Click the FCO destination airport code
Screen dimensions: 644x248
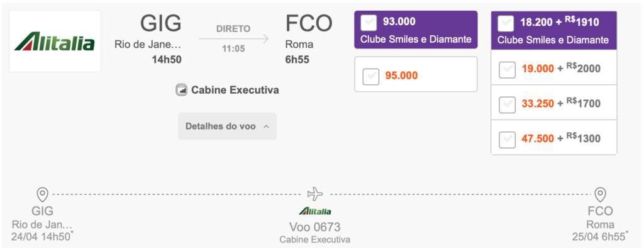308,23
